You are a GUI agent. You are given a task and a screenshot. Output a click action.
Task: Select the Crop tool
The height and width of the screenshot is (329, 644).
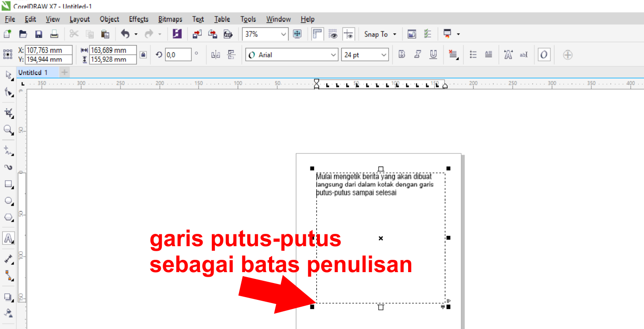point(8,112)
